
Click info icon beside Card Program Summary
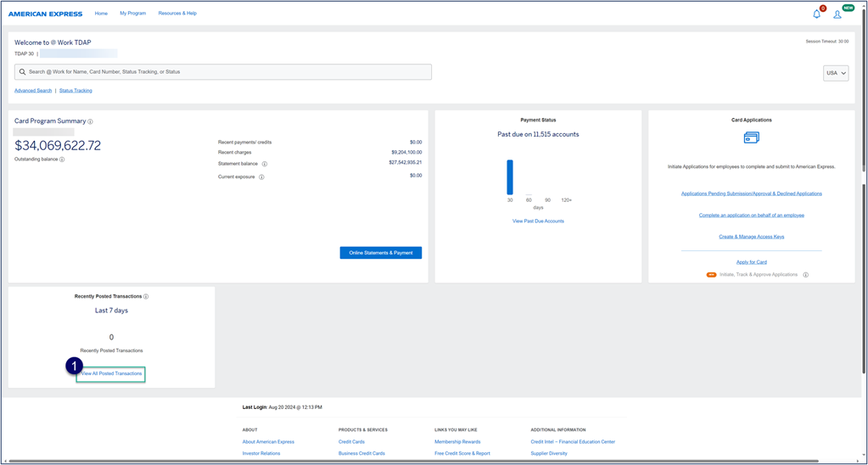tap(91, 121)
